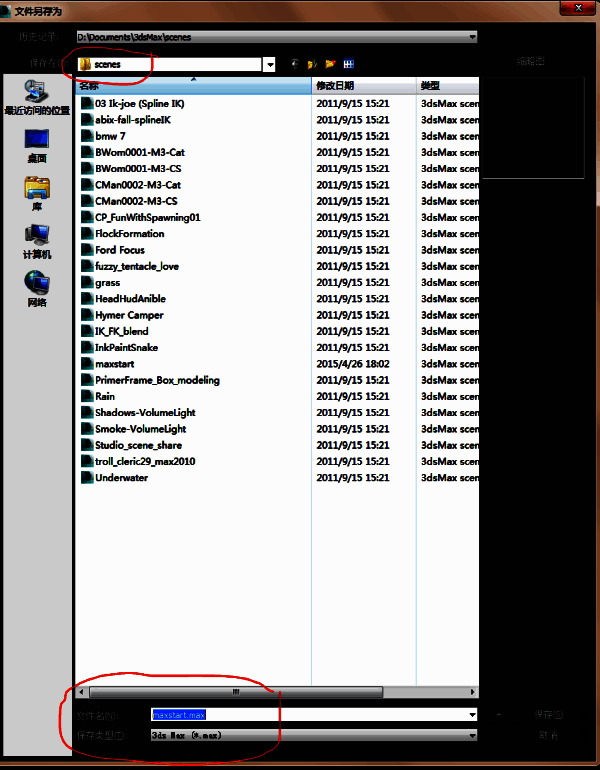
Task: Open the Desktop location in sidebar
Action: point(37,144)
